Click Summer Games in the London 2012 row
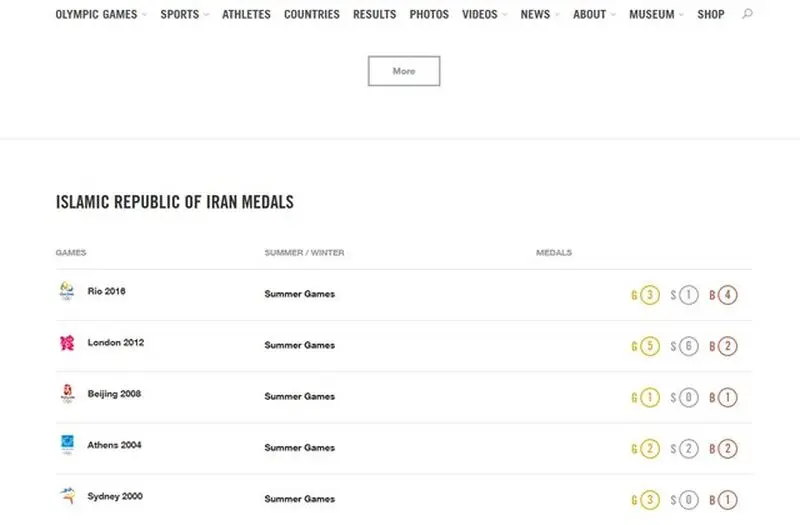 point(300,345)
